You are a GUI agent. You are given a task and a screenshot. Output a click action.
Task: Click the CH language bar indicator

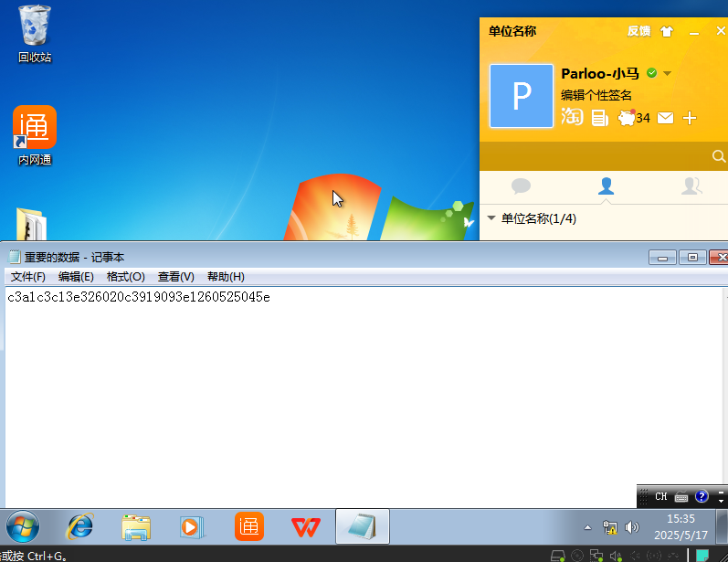660,496
